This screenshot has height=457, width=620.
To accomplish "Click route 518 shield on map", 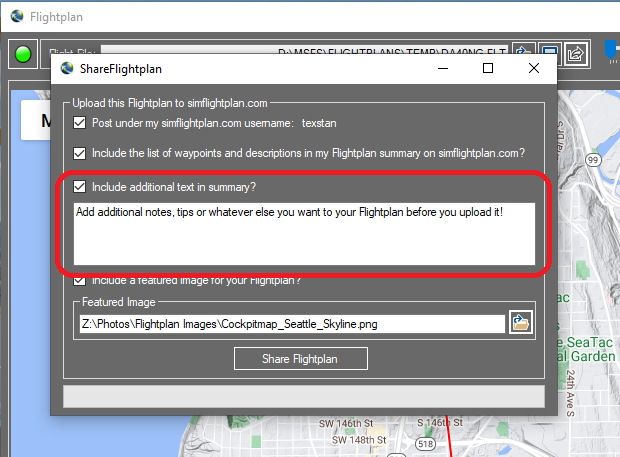I will 425,444.
